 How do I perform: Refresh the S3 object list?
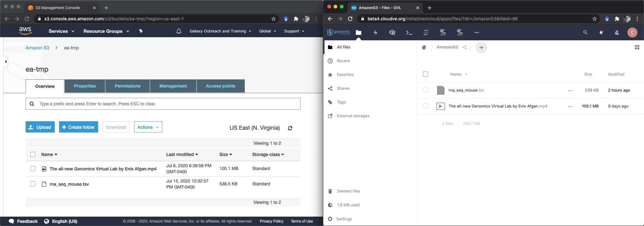coord(290,128)
